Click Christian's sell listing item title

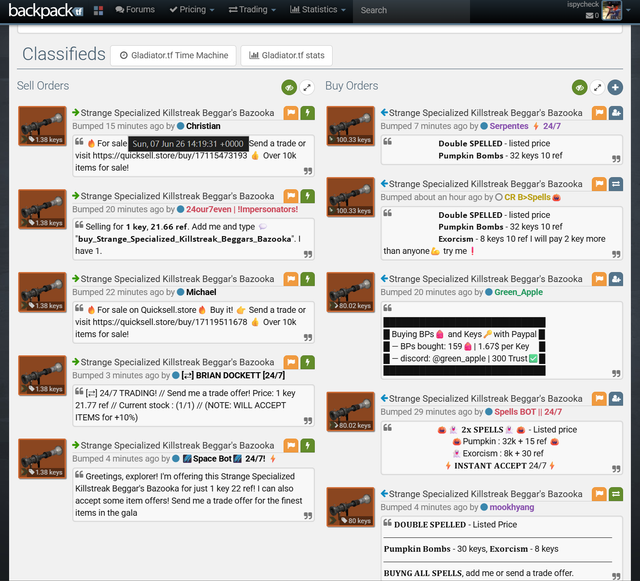(177, 113)
